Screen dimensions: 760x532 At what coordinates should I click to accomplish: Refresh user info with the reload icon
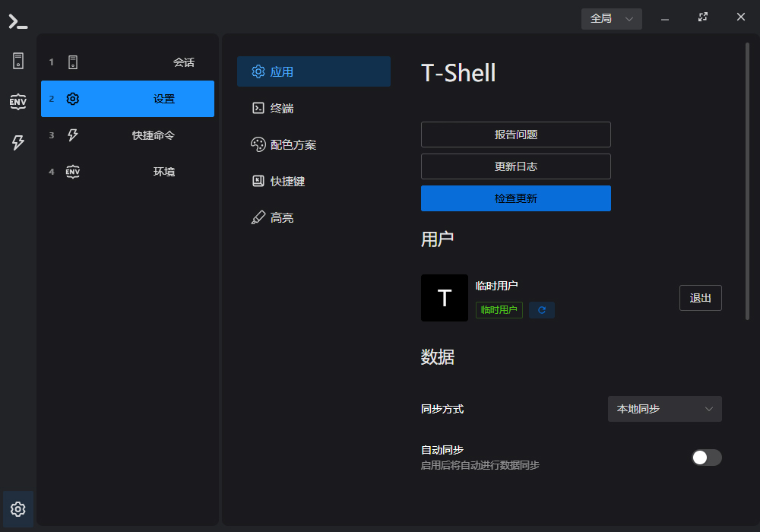(542, 310)
